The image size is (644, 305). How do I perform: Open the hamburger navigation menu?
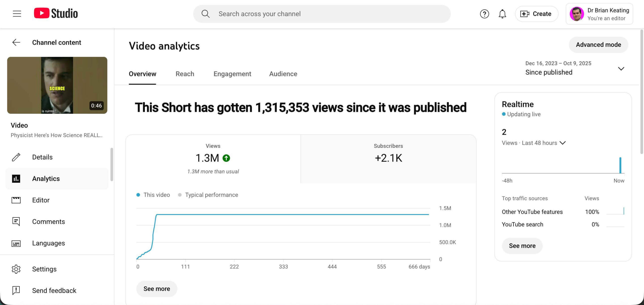pyautogui.click(x=17, y=14)
